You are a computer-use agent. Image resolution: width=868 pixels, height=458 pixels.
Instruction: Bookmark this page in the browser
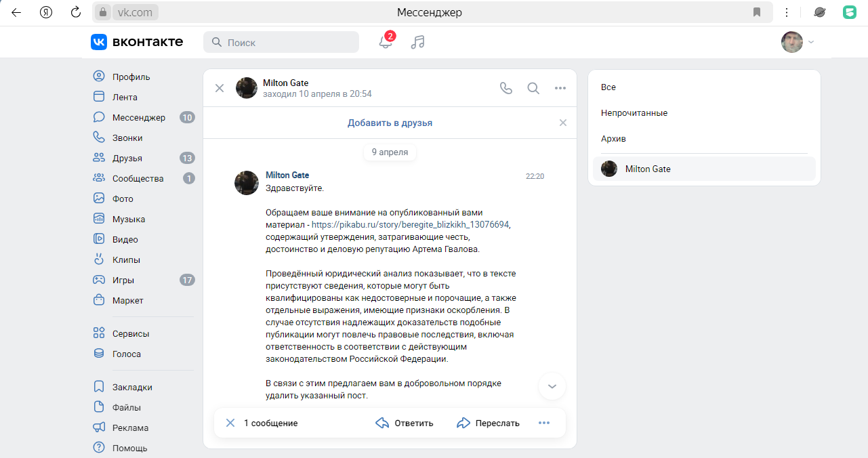[x=757, y=12]
